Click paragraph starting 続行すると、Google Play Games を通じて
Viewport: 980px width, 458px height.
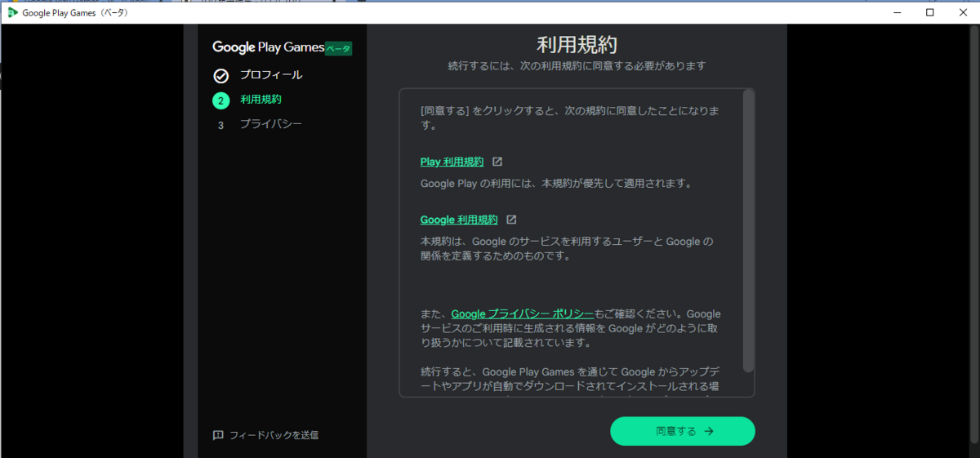[570, 380]
